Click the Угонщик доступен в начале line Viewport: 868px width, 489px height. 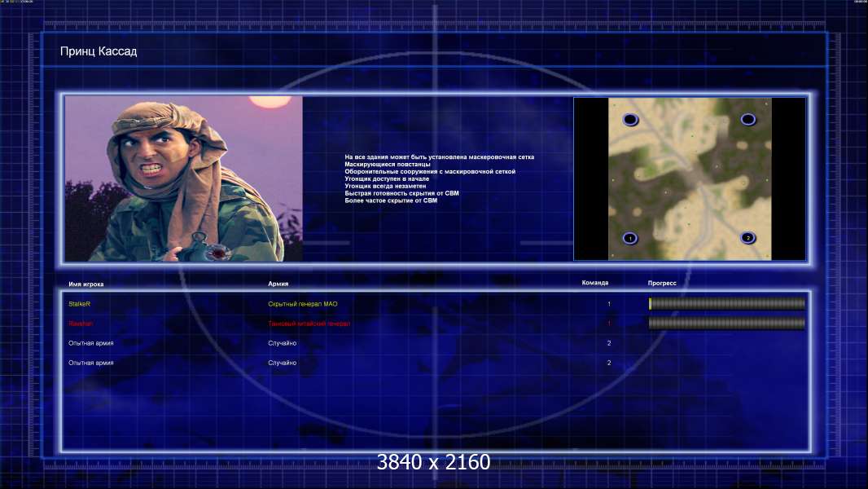tap(387, 178)
